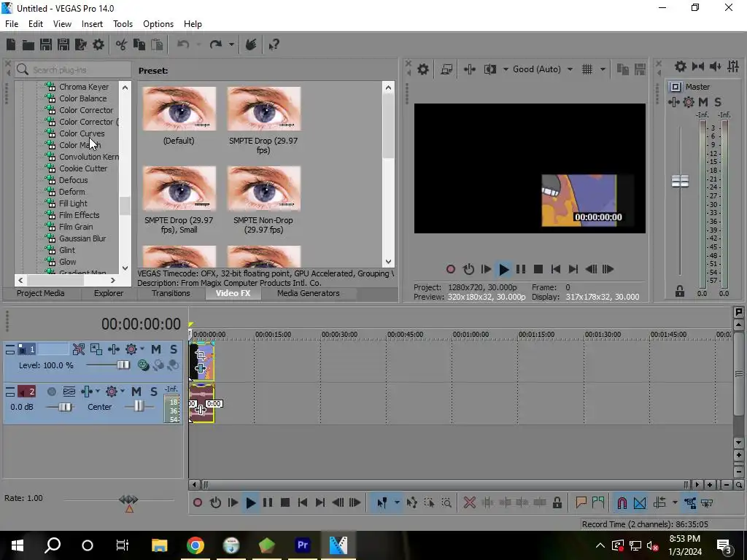The image size is (747, 560).
Task: Start recording from timeline transport
Action: 198,502
